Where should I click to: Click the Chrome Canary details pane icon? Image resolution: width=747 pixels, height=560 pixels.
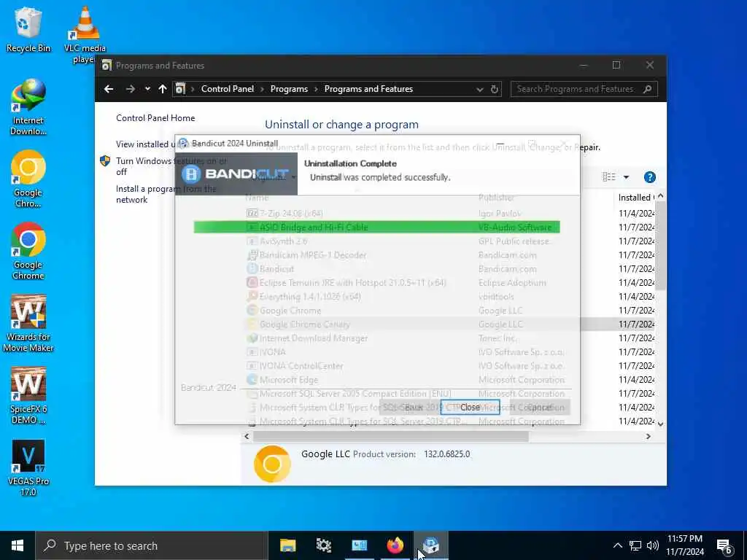[272, 463]
